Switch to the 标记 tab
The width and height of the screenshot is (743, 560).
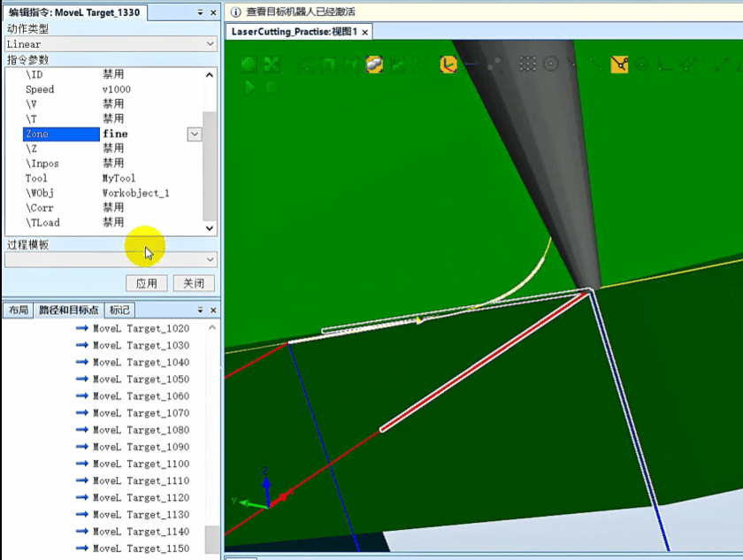pos(119,310)
